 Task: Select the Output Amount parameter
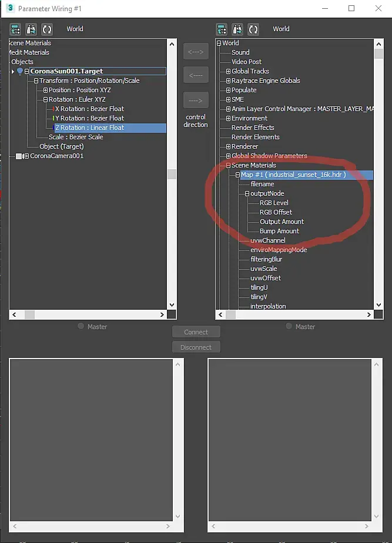(x=282, y=222)
